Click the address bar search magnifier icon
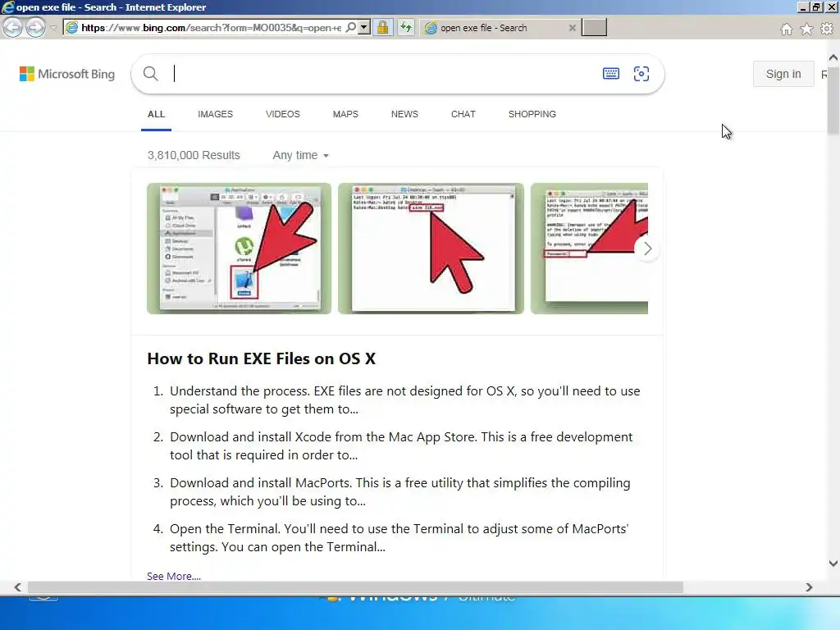The width and height of the screenshot is (840, 630). coord(350,27)
